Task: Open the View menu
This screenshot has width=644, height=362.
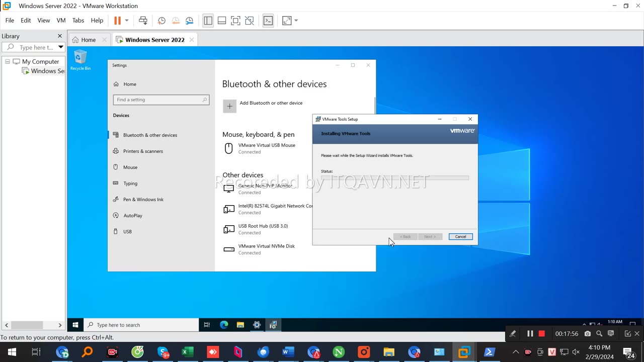Action: [x=44, y=21]
